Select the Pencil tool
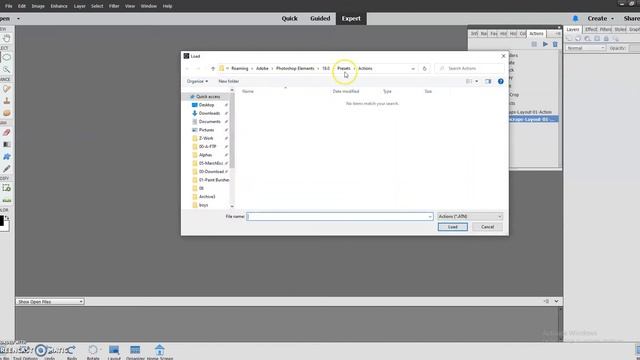The width and height of the screenshot is (640, 360). (7, 169)
